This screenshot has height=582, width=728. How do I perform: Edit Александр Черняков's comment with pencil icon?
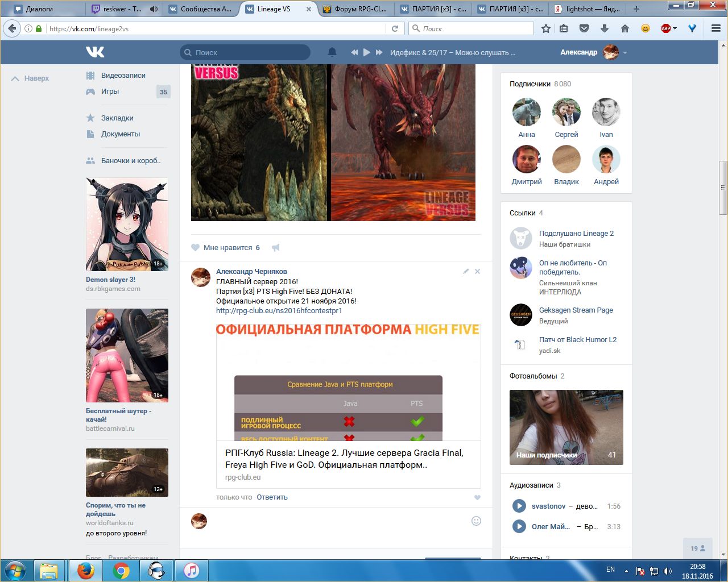tap(466, 272)
